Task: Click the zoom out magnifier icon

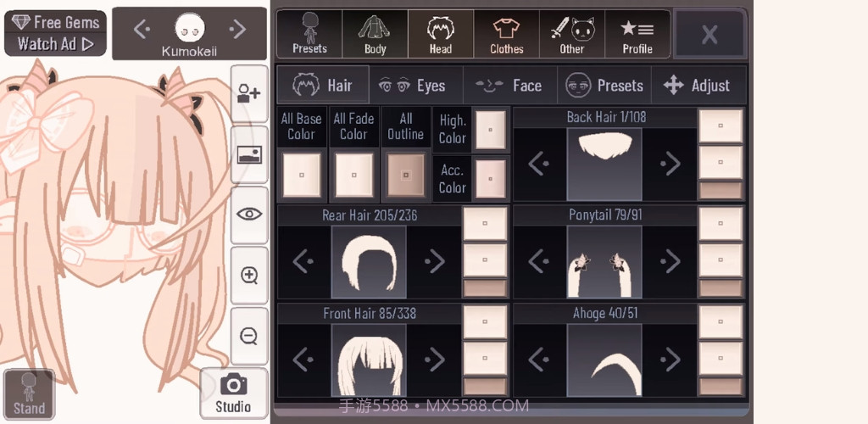Action: pos(249,336)
